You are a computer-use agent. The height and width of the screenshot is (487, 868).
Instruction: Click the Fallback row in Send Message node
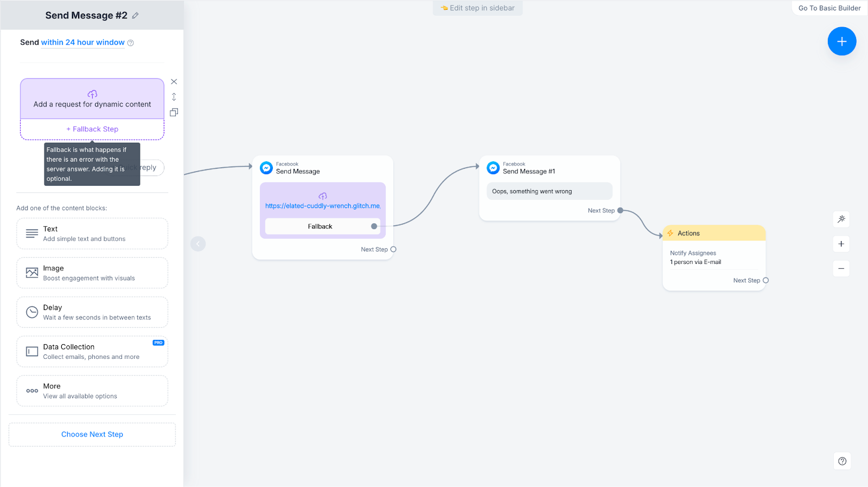[323, 226]
